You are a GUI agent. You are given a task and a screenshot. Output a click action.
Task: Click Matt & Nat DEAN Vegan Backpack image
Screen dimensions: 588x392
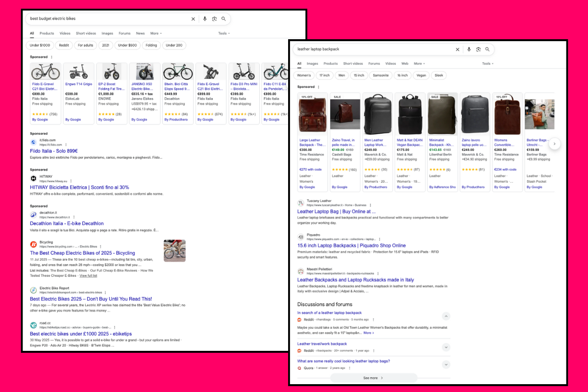[x=410, y=114]
